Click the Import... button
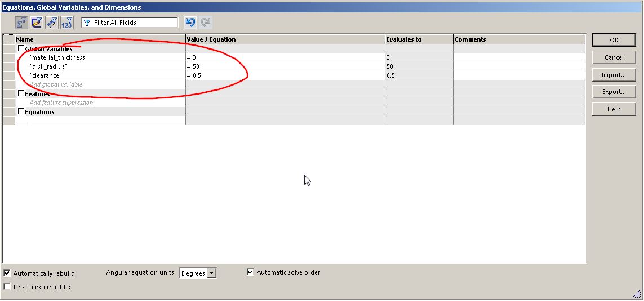644x301 pixels. click(x=614, y=75)
